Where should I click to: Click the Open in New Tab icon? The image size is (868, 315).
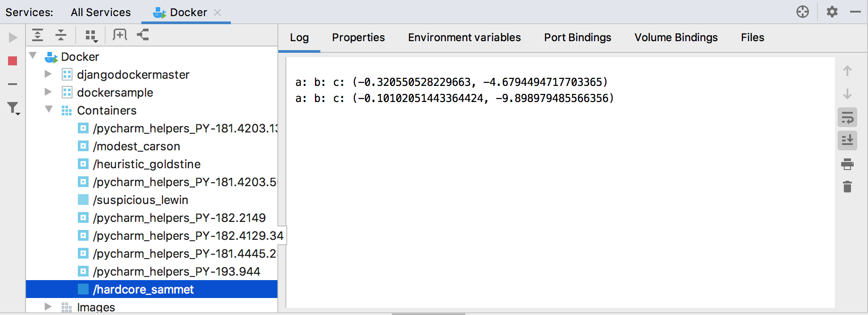(x=119, y=35)
